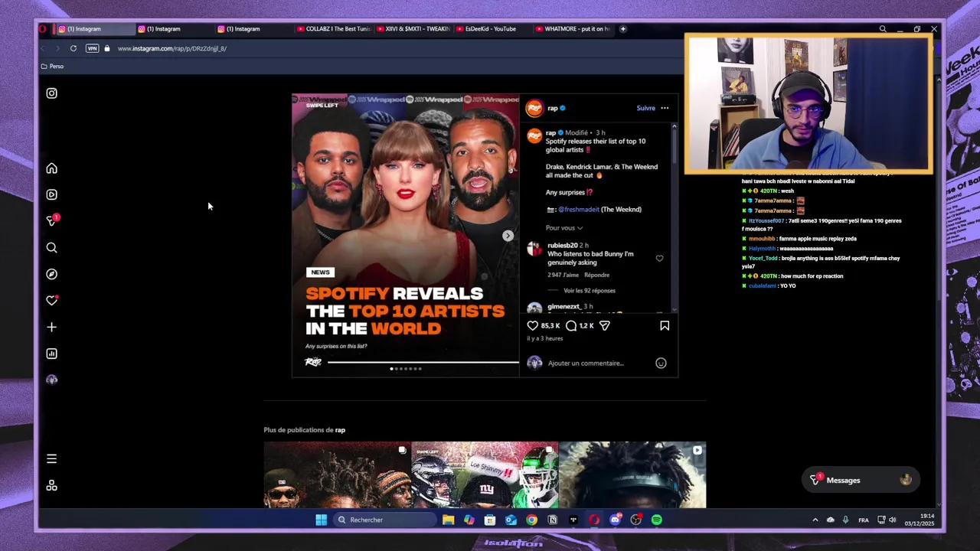Reply to rubiesb20 with Répondre
The width and height of the screenshot is (980, 551).
click(x=597, y=275)
